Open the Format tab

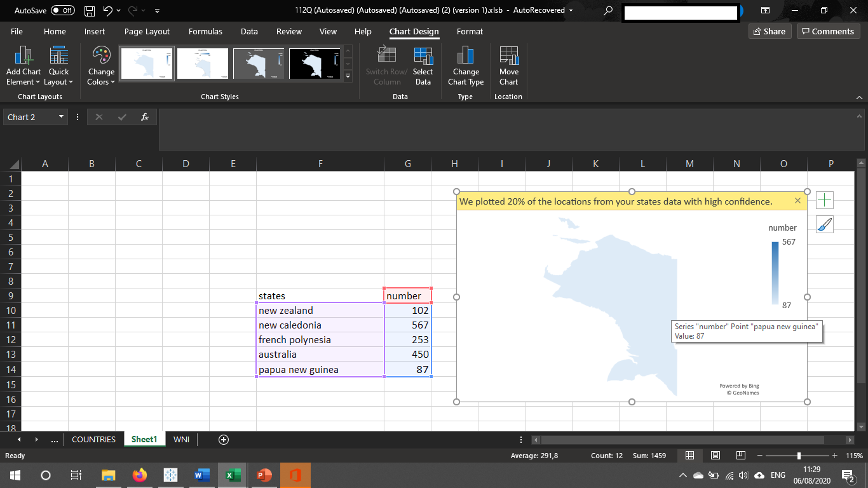click(470, 31)
